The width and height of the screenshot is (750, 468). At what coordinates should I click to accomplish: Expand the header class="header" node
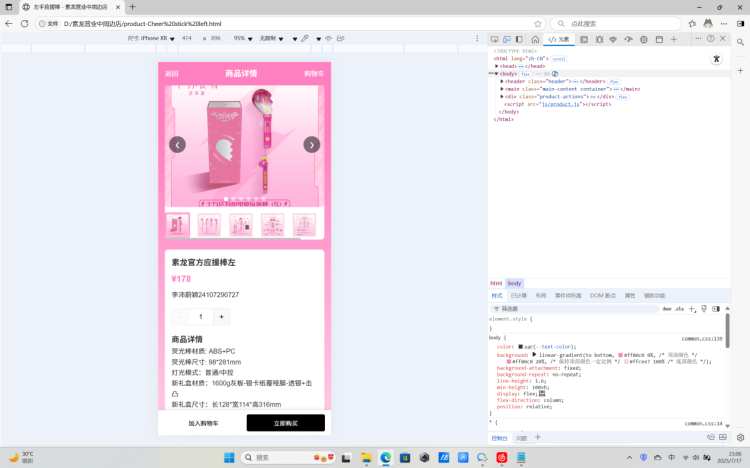502,81
